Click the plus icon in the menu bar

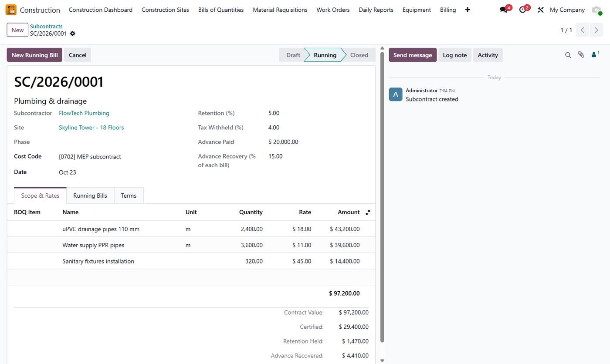point(468,10)
